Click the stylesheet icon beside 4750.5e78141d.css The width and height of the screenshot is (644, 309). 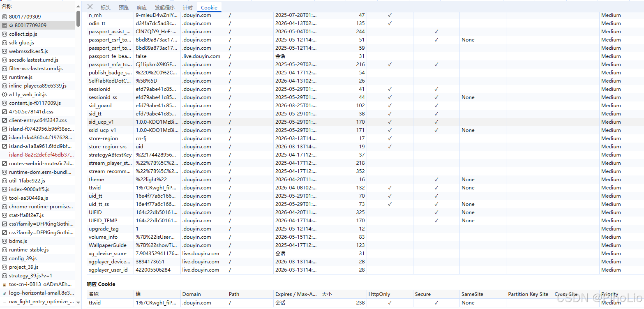click(x=5, y=112)
